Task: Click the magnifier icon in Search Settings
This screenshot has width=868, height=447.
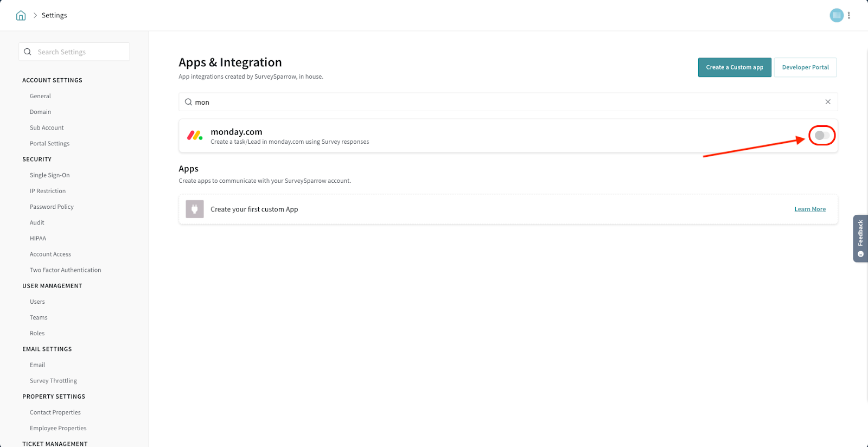Action: point(28,52)
